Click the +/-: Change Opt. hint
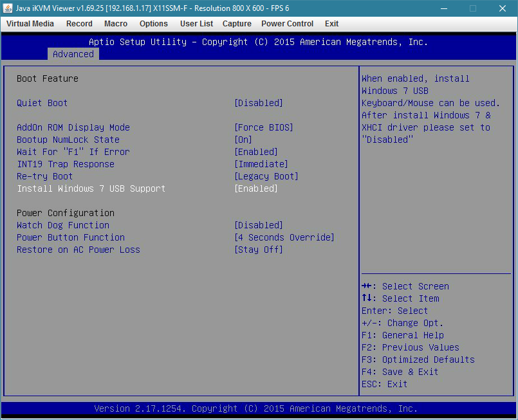This screenshot has height=420, width=518. coord(402,323)
